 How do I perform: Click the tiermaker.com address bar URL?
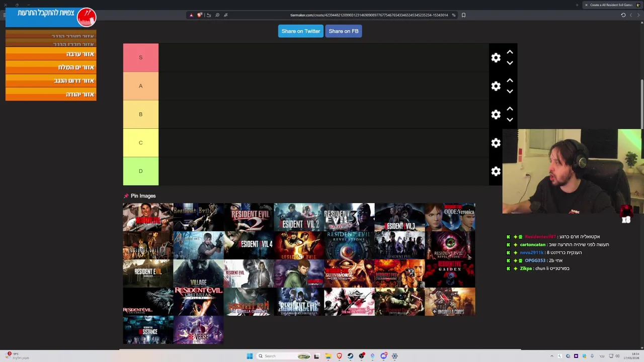(369, 15)
